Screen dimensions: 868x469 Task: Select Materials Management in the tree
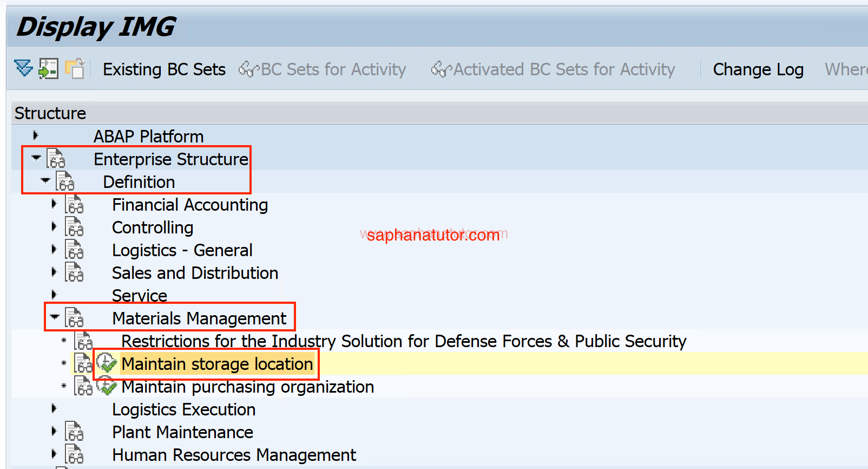click(x=199, y=318)
